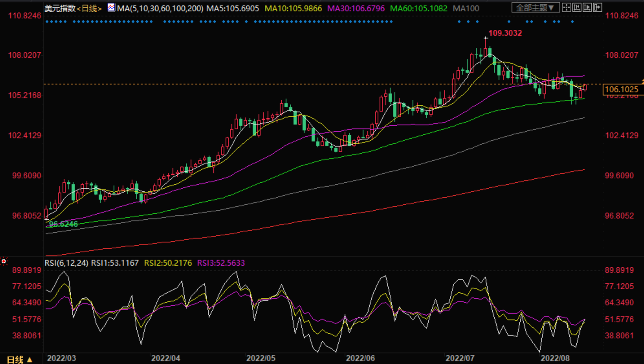Click the play-forward range icon in the toolbar
The height and width of the screenshot is (364, 644).
587,8
